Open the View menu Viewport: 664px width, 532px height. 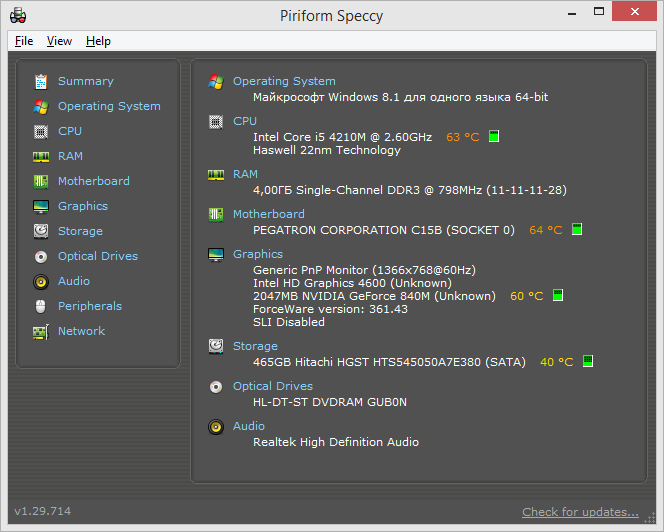click(59, 41)
